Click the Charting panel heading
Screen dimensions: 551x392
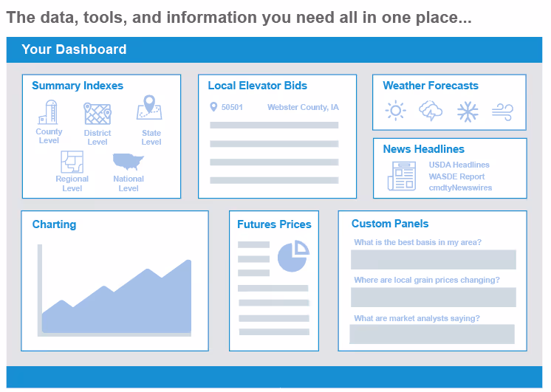coord(54,224)
